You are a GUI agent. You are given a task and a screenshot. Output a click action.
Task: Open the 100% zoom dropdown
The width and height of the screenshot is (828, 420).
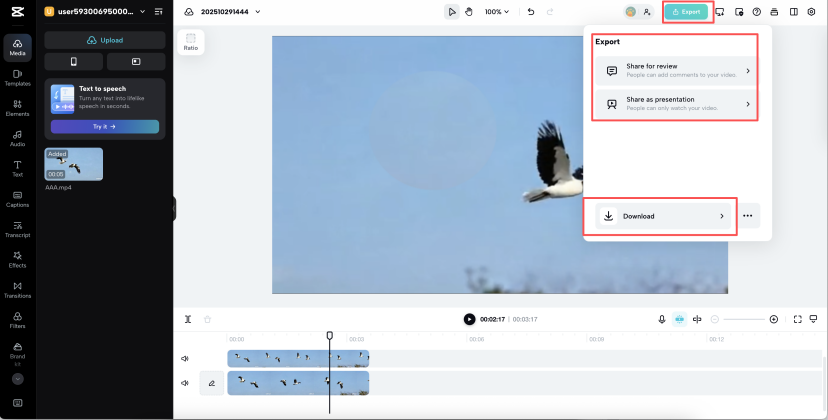[497, 12]
